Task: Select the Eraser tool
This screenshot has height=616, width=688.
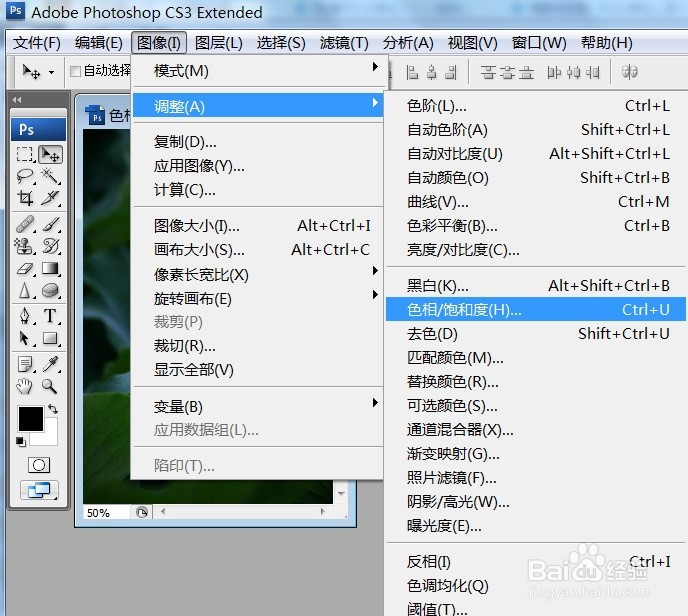Action: [25, 269]
